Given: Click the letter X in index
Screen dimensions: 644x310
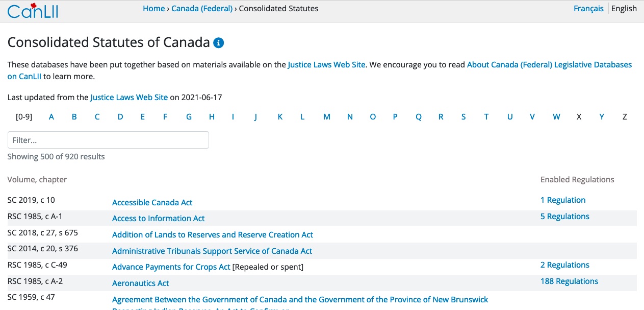Looking at the screenshot, I should [x=579, y=117].
